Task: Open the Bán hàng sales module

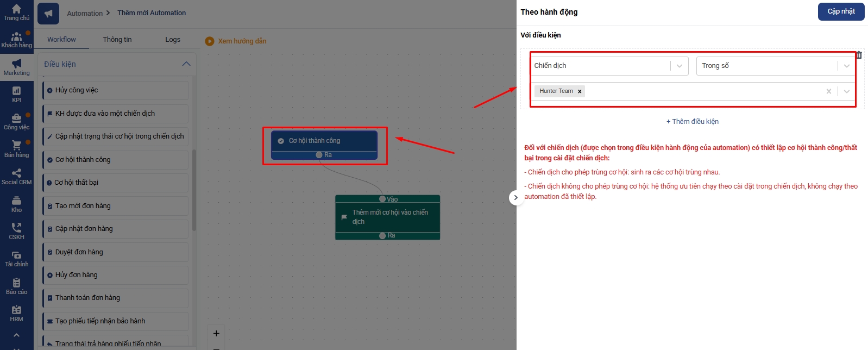Action: [x=16, y=149]
